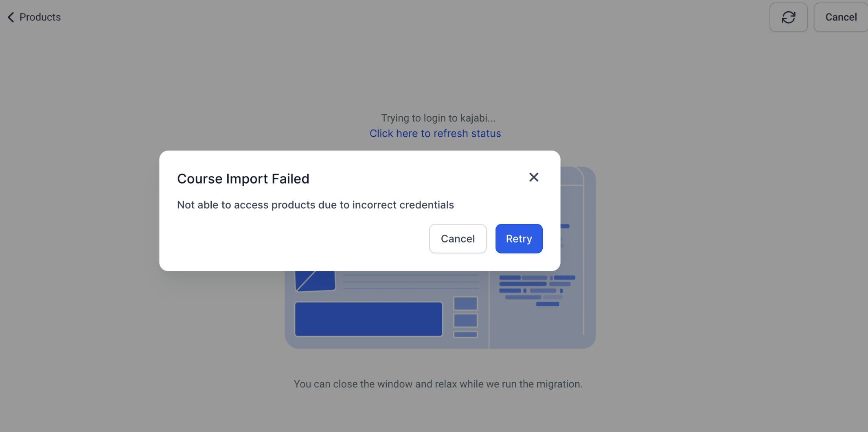Click the migration note text at the bottom
This screenshot has height=432, width=868.
438,384
